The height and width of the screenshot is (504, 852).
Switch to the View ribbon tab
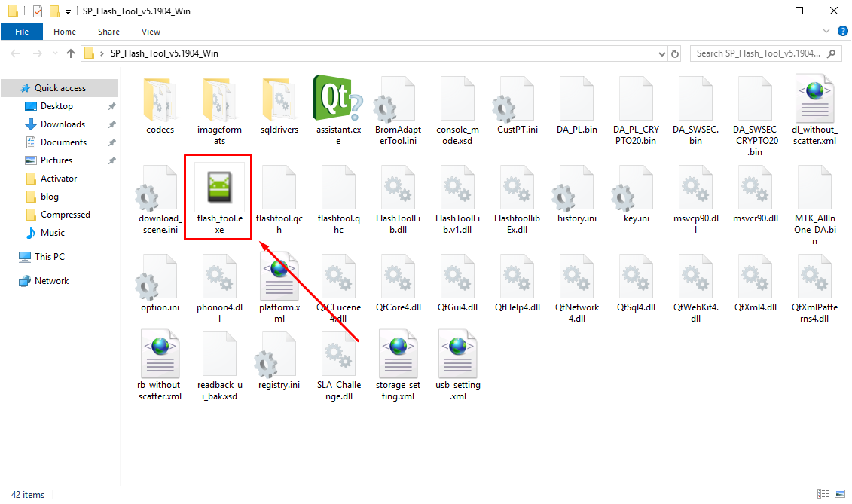(151, 32)
